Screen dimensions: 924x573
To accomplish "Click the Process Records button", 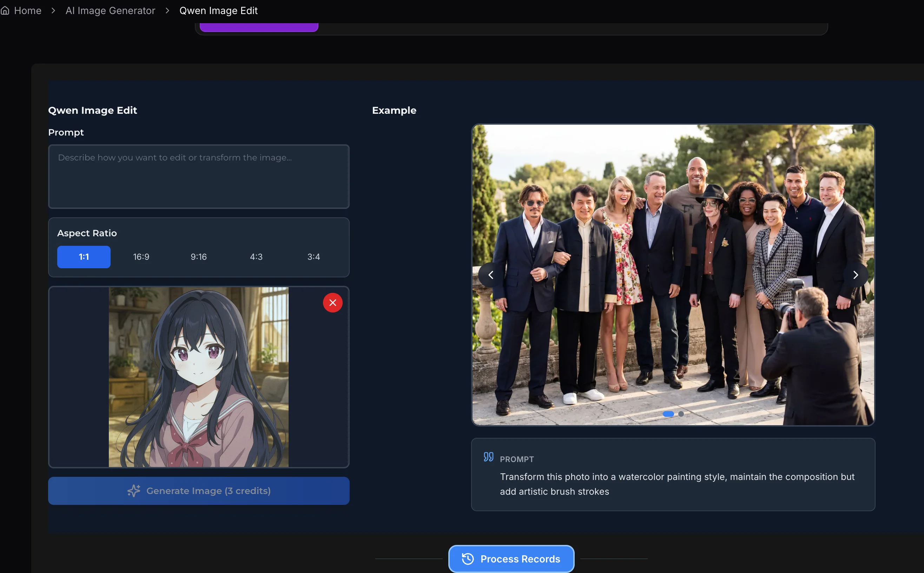I will click(x=511, y=559).
